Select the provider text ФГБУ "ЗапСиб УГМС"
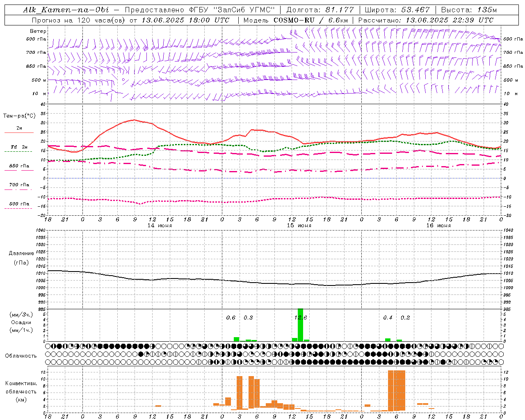Screen dimensions: 525x420 coord(232,10)
